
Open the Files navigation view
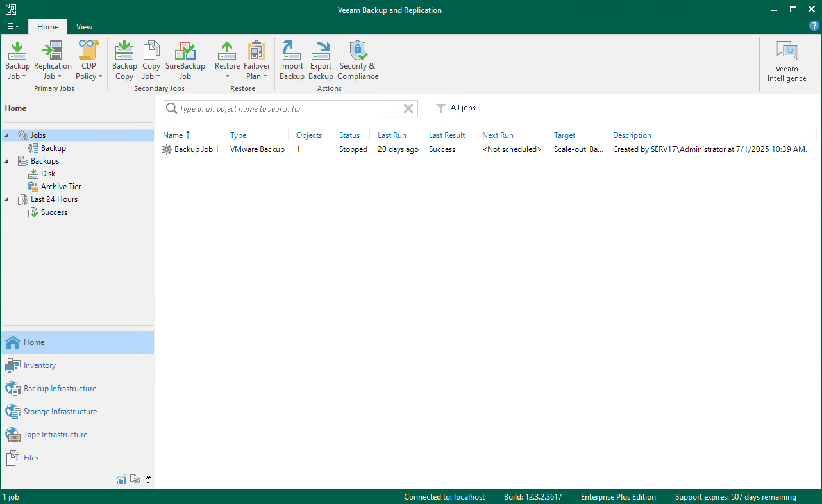coord(78,458)
